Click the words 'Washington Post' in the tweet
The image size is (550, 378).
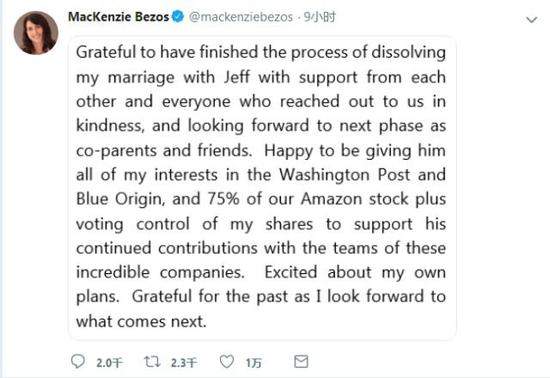(x=344, y=174)
